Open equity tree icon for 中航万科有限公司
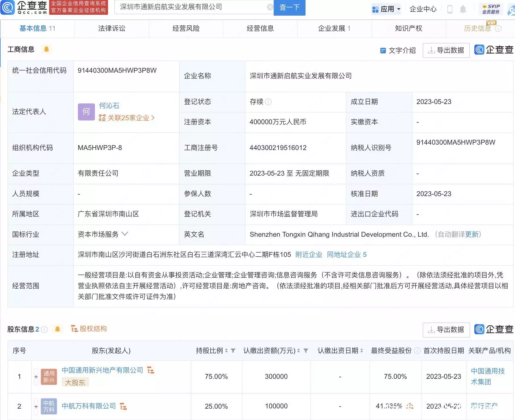515x420 pixels. (x=123, y=406)
